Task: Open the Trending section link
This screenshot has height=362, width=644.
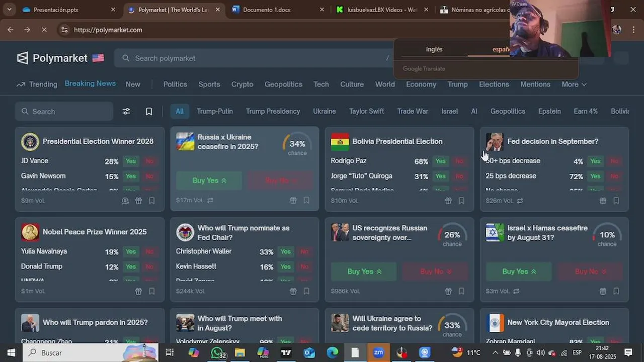Action: click(37, 84)
